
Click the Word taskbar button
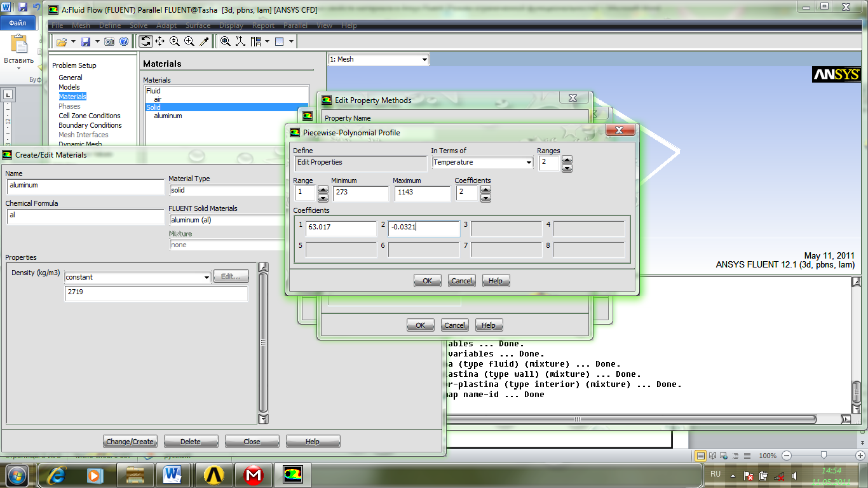click(173, 475)
